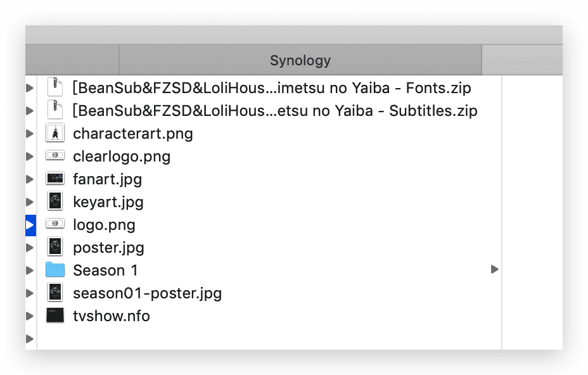The width and height of the screenshot is (588, 375).
Task: Click the fanart.jpg image icon
Action: (55, 178)
